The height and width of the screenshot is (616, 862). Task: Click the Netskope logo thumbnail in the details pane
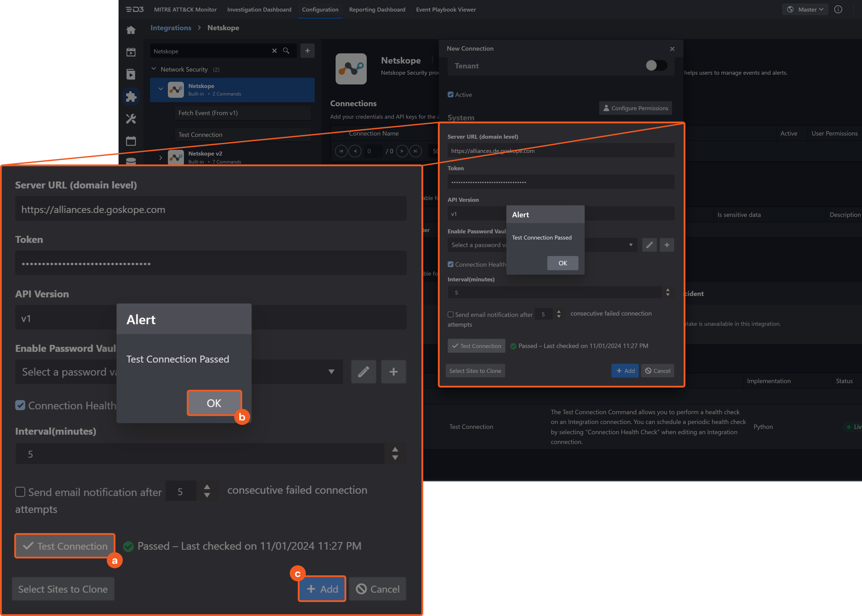[351, 69]
